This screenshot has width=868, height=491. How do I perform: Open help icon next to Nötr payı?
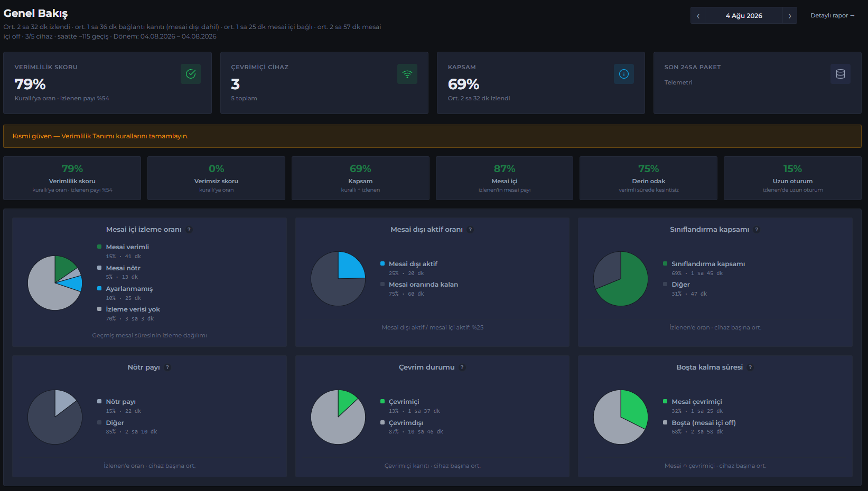[167, 367]
